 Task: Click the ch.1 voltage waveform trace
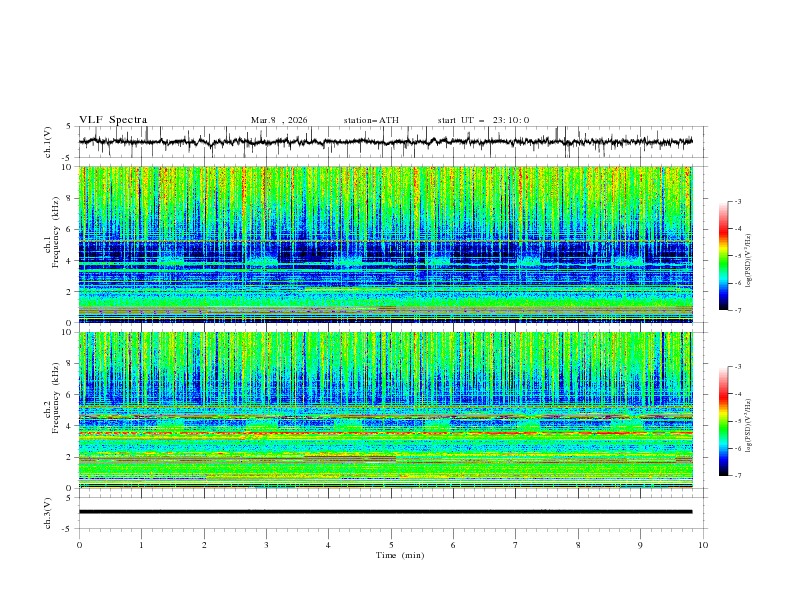(x=385, y=142)
